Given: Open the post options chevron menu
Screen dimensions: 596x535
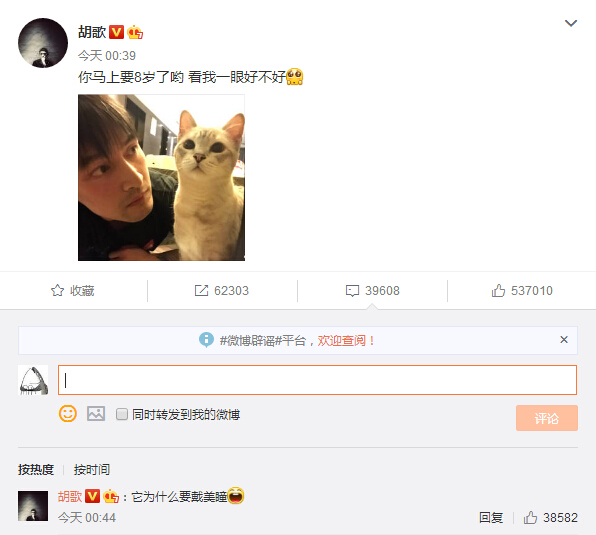Looking at the screenshot, I should tap(571, 24).
